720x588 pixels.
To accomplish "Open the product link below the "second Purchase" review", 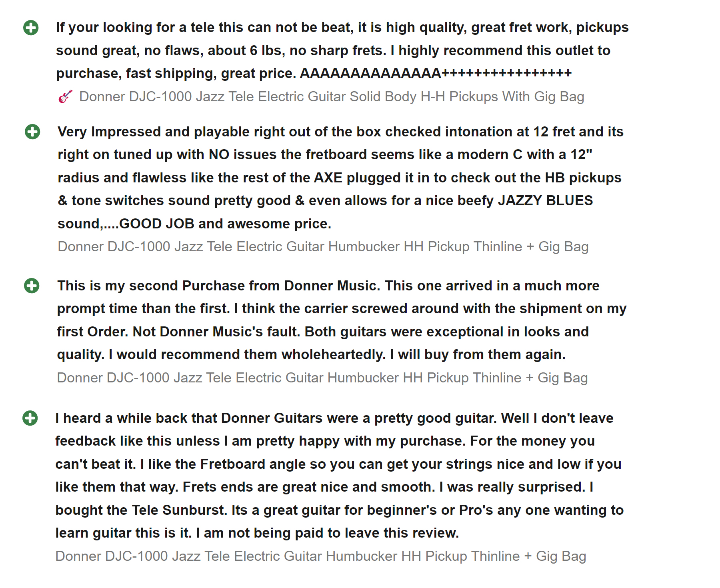I will tap(322, 378).
